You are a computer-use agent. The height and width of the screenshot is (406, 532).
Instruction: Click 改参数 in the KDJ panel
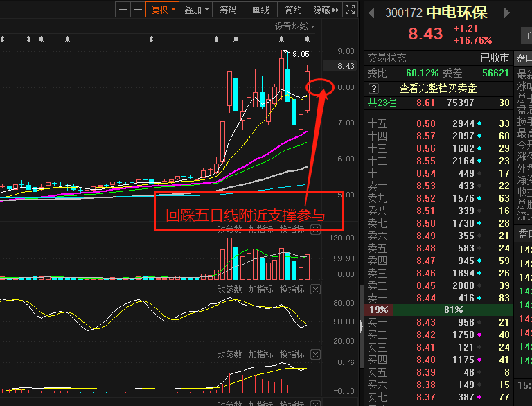(x=229, y=289)
